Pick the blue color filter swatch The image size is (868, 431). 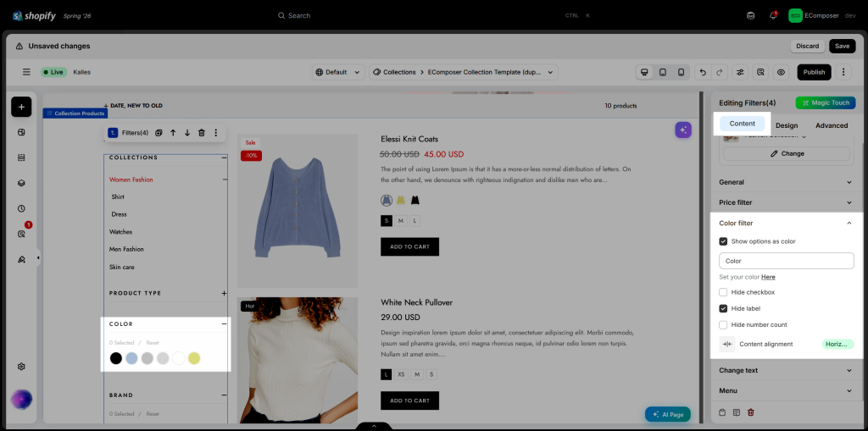point(131,358)
